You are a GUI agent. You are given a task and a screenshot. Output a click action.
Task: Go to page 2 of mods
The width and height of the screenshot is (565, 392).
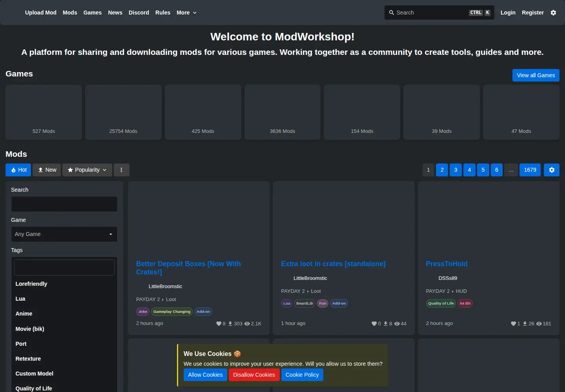(x=442, y=170)
